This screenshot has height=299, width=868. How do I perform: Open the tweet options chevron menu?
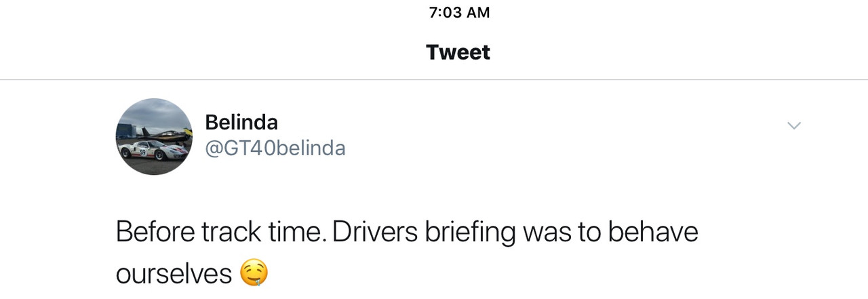point(793,125)
